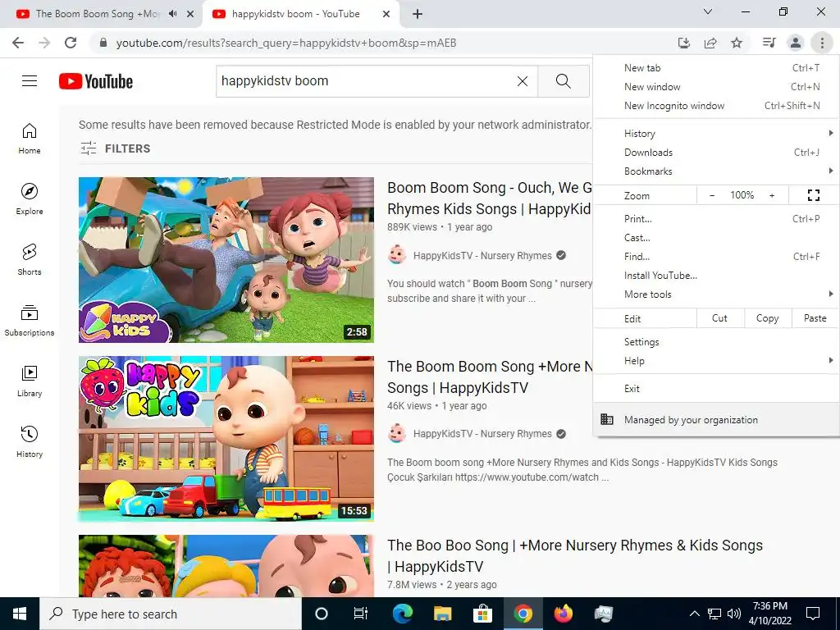The width and height of the screenshot is (840, 630).
Task: Expand the More tools submenu
Action: [x=716, y=294]
